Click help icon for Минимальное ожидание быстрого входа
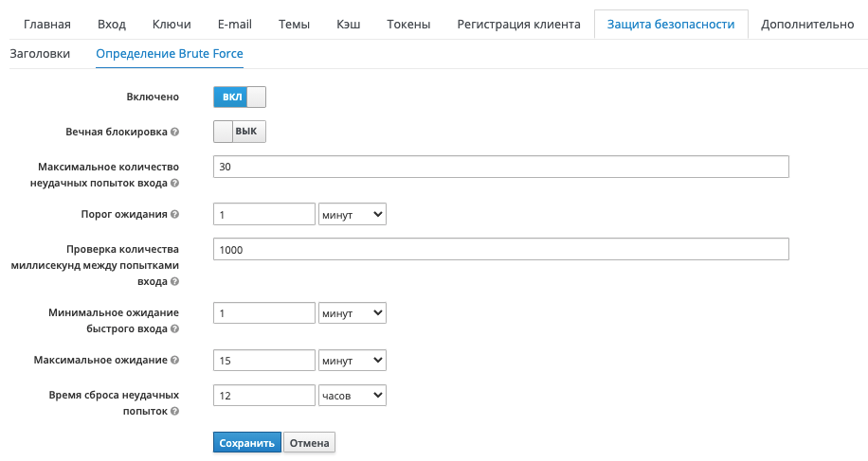The image size is (868, 461). [x=175, y=329]
